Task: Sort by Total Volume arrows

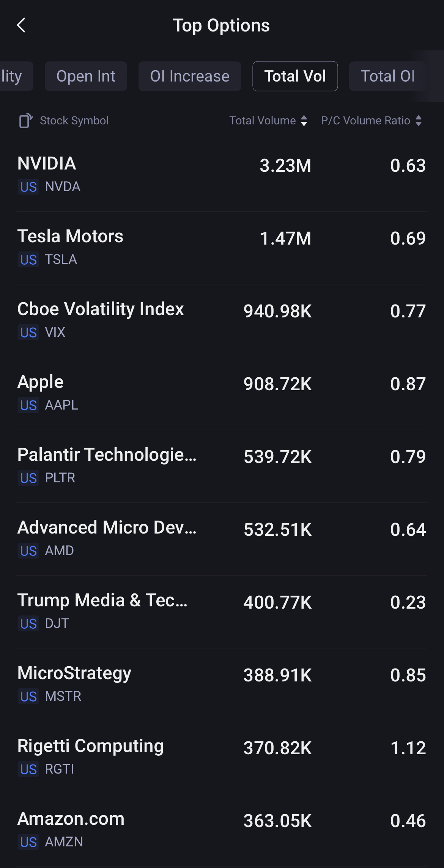Action: (x=304, y=121)
